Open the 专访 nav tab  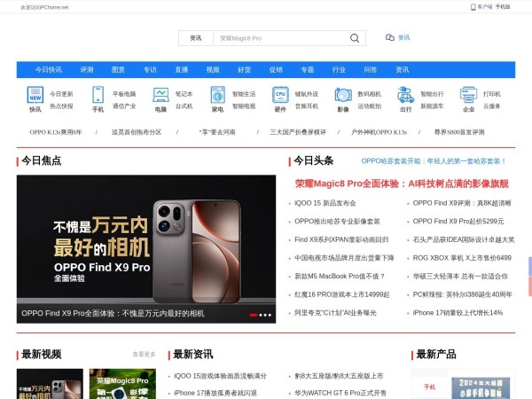click(150, 69)
